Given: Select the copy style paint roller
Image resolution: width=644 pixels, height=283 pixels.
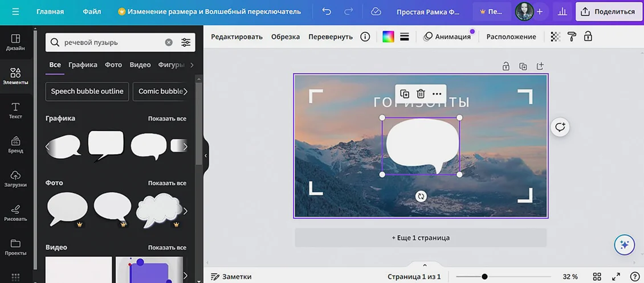Looking at the screenshot, I should [572, 36].
